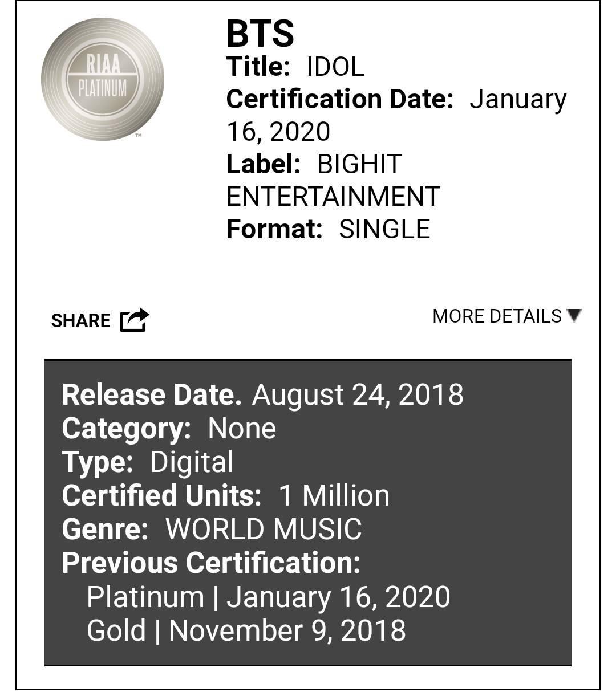Click the trademark symbol under the badge
This screenshot has width=616, height=692.
click(x=138, y=136)
